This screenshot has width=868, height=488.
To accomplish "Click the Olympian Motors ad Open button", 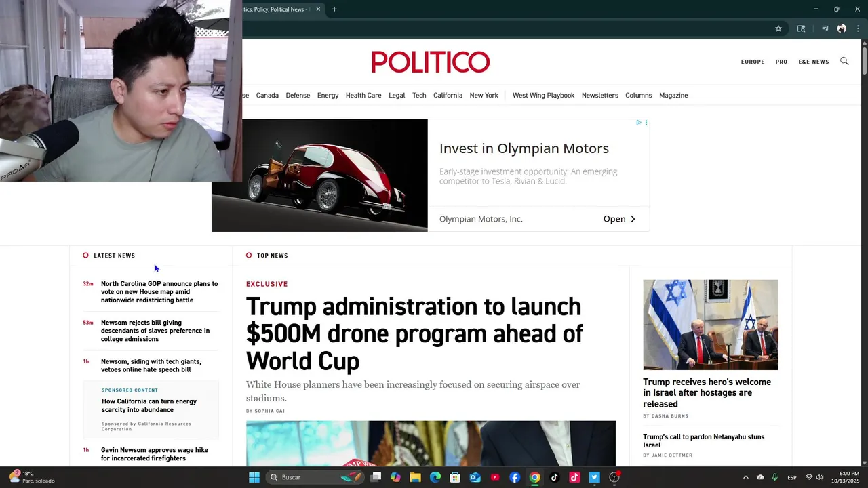I will (x=619, y=219).
